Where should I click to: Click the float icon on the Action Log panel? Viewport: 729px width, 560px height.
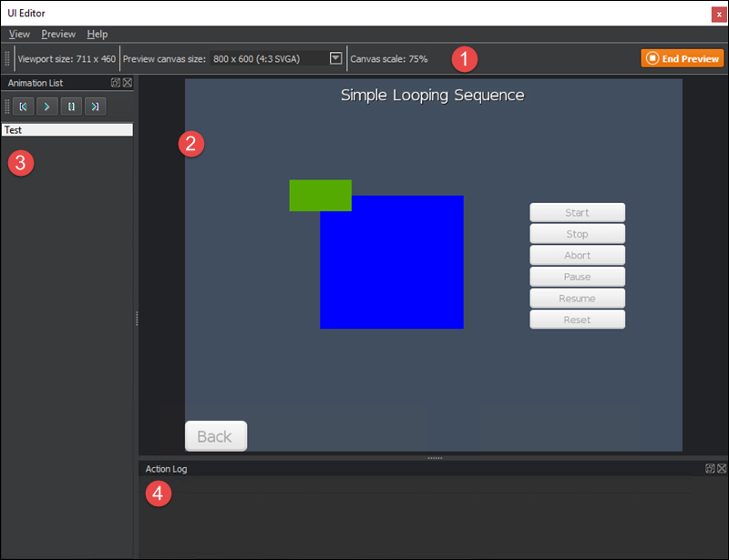click(710, 468)
